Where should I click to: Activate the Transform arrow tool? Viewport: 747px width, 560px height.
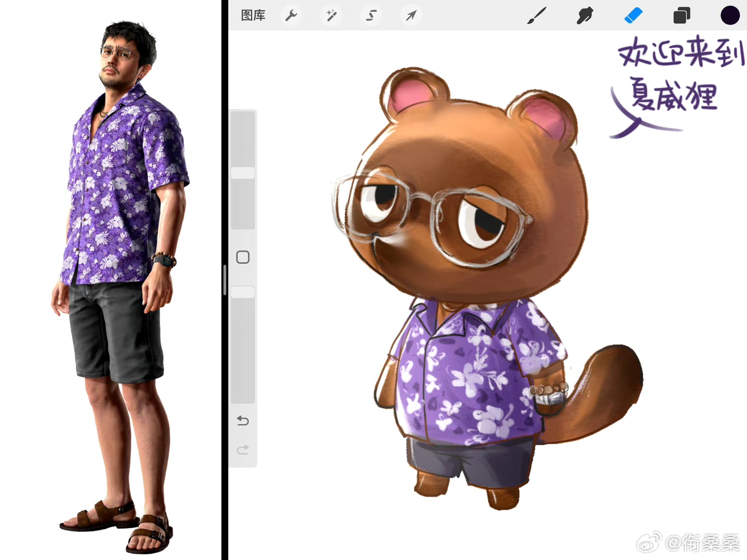pos(411,16)
